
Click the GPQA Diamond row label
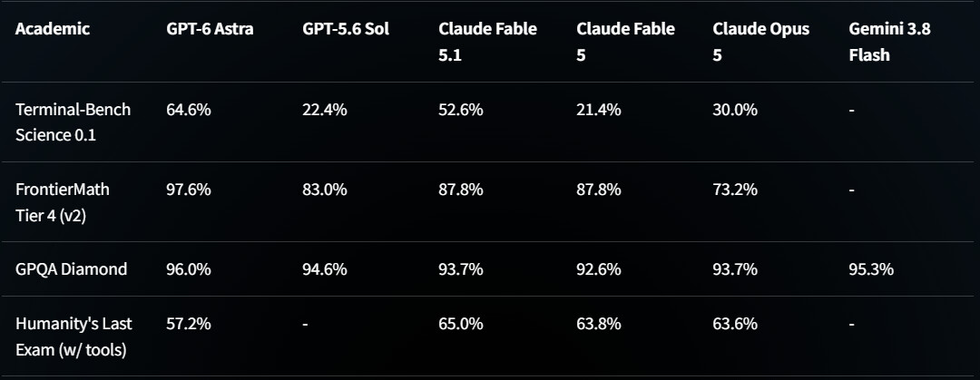(x=72, y=268)
